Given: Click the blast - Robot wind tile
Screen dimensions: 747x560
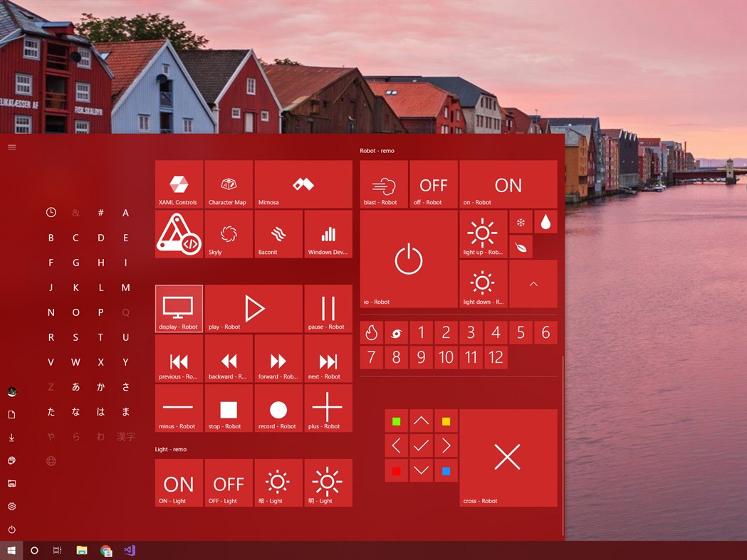Looking at the screenshot, I should coord(384,184).
